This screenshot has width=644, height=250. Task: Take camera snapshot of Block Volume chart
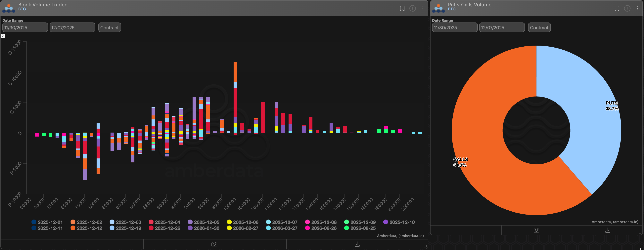click(214, 244)
